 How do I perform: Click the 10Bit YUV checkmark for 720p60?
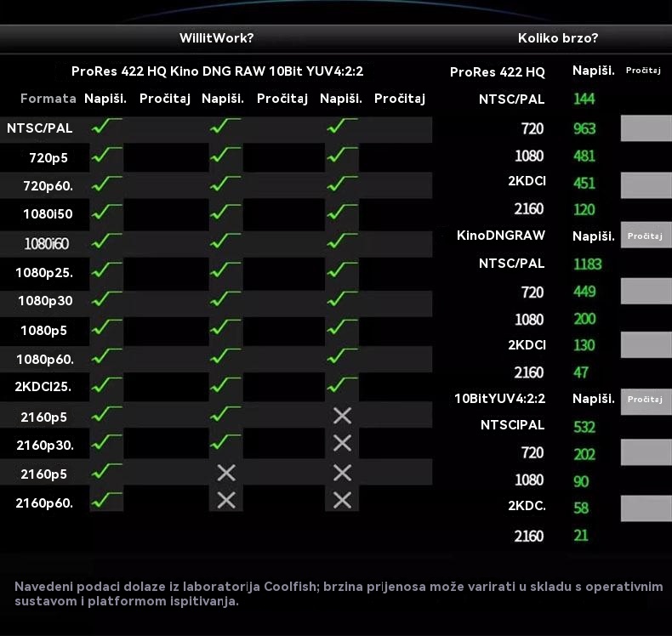tap(341, 184)
